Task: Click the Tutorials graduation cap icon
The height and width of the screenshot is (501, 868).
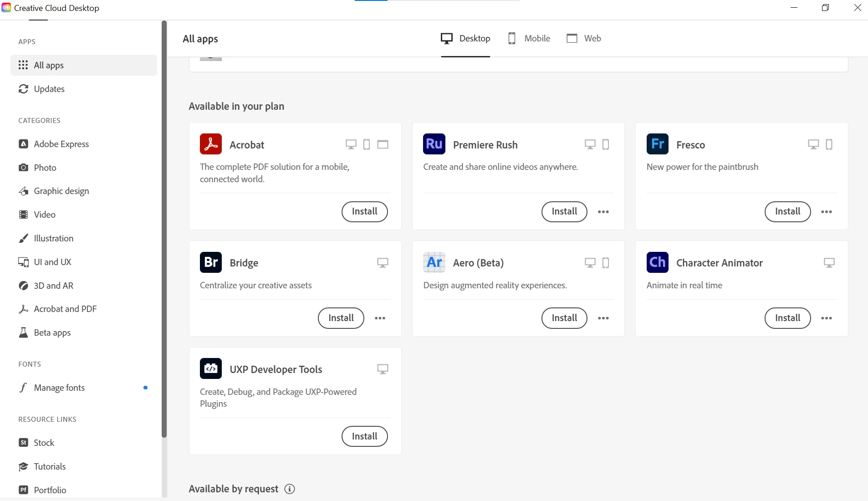Action: coord(23,466)
